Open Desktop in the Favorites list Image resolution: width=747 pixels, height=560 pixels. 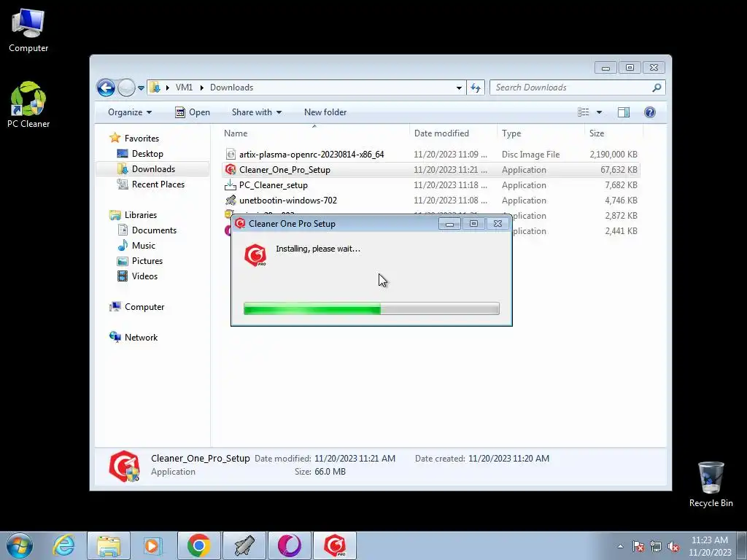click(147, 154)
